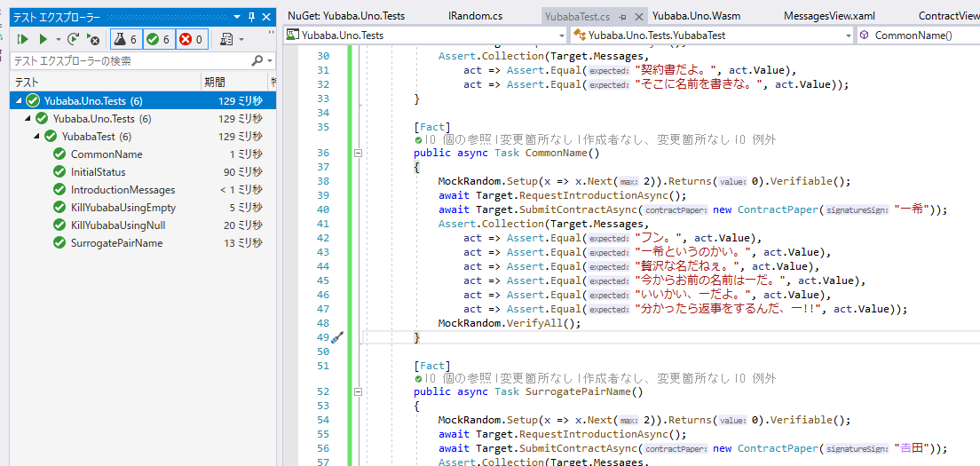Toggle the total tests filter showing 6
The height and width of the screenshot is (466, 980).
click(x=124, y=39)
